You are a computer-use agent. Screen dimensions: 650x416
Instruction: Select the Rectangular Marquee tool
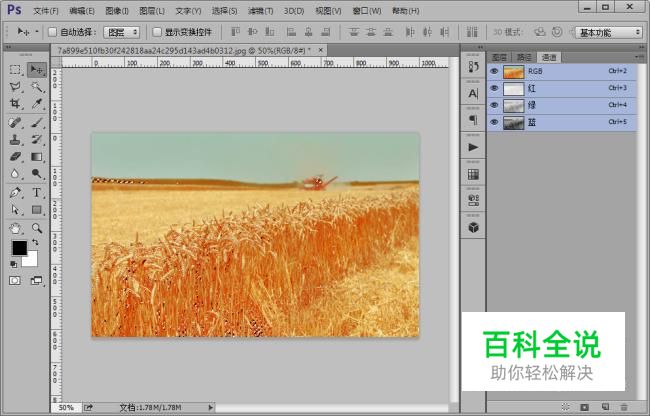point(15,70)
